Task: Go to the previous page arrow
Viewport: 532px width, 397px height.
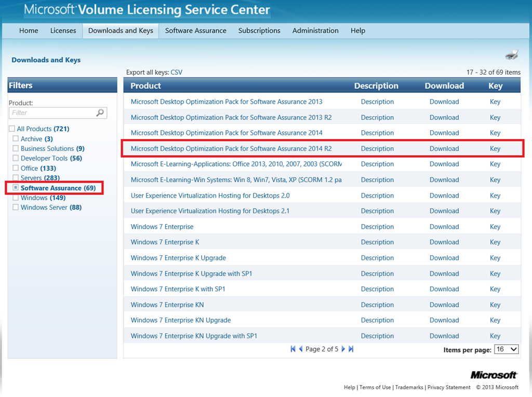Action: [x=301, y=349]
